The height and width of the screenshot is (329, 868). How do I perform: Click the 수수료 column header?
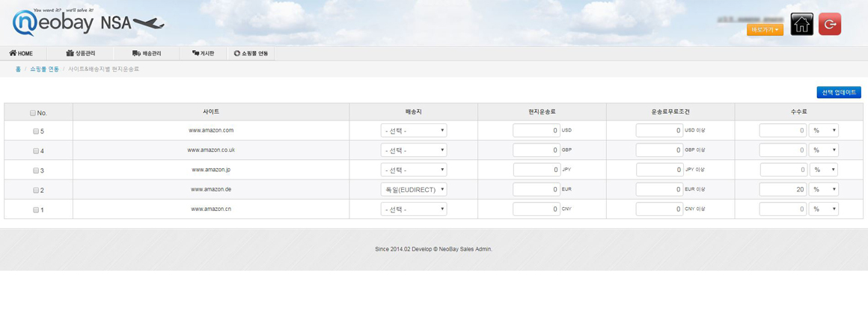(x=799, y=111)
